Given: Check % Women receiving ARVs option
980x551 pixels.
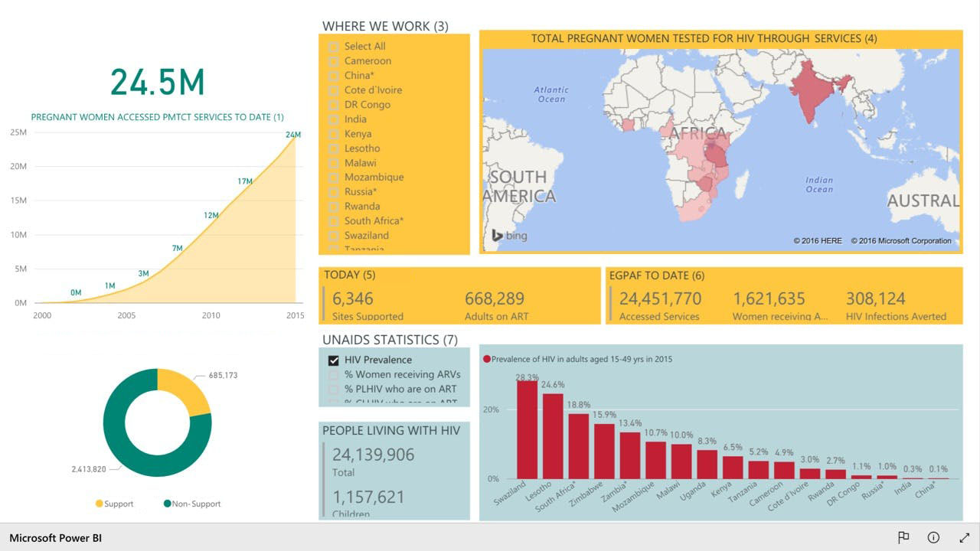Looking at the screenshot, I should (334, 375).
